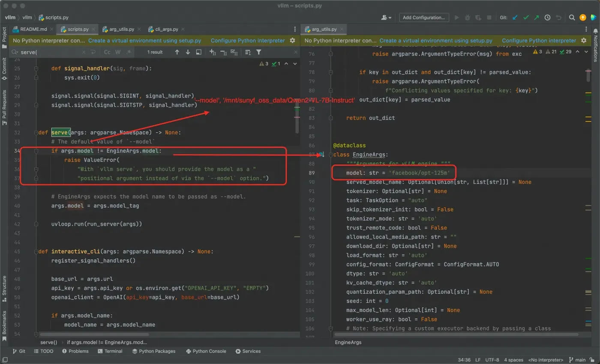Open the Terminal tool window tab

tap(110, 351)
